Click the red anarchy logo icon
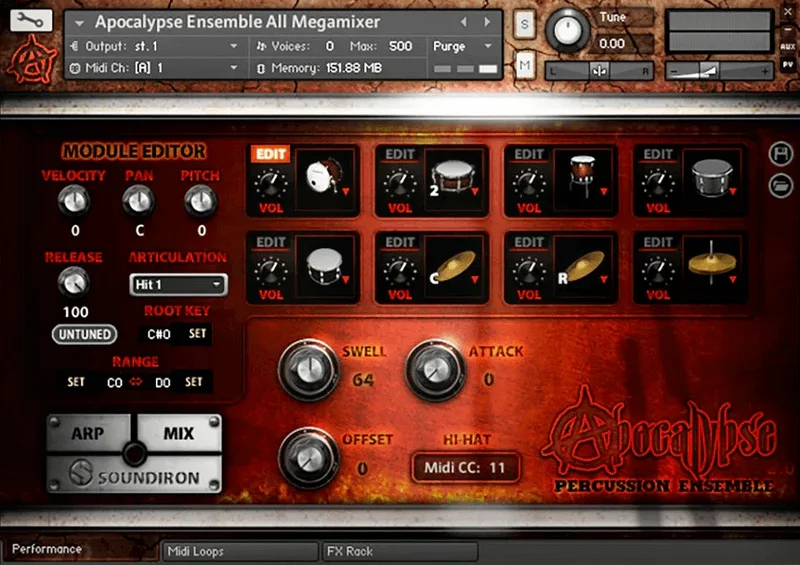This screenshot has height=565, width=800. point(32,60)
